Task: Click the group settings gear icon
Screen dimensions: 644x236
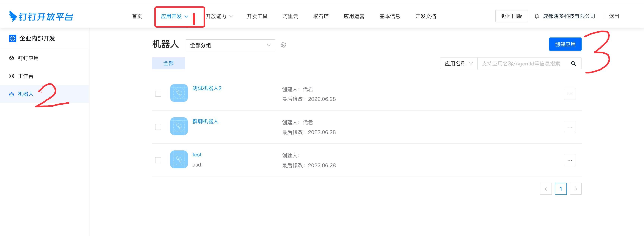Action: (283, 45)
